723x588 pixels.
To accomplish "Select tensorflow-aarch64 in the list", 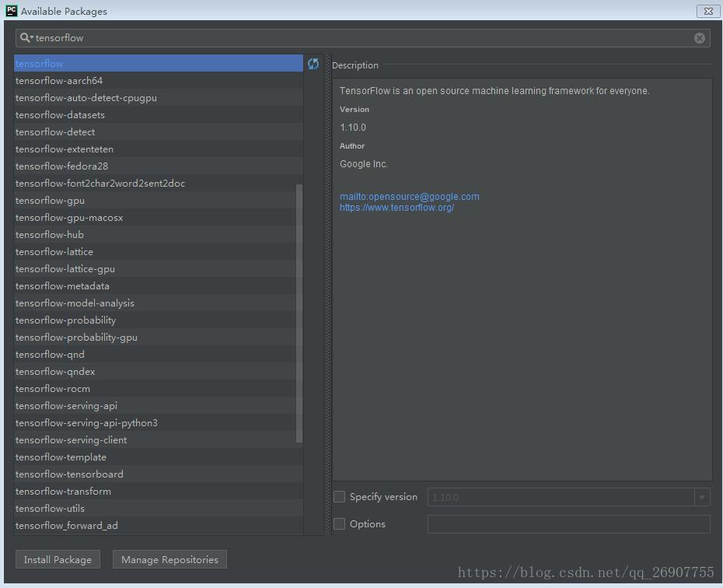I will click(x=158, y=81).
